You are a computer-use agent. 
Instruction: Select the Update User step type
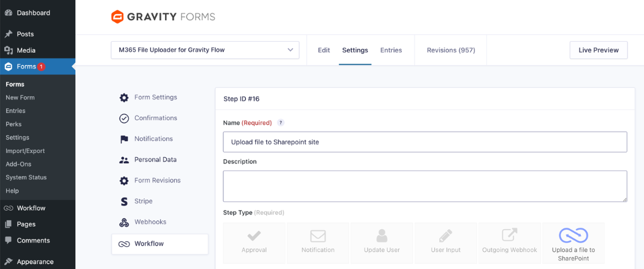382,243
